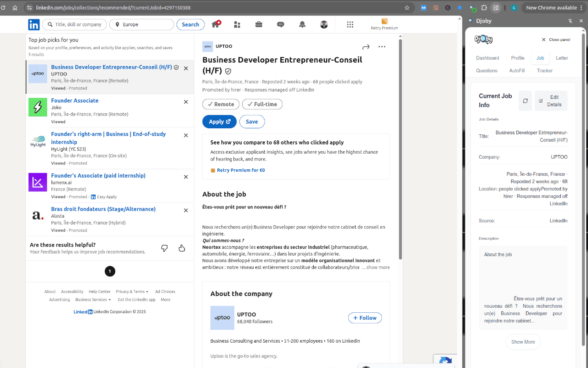Expand the Business Services footer dropdown

point(93,299)
